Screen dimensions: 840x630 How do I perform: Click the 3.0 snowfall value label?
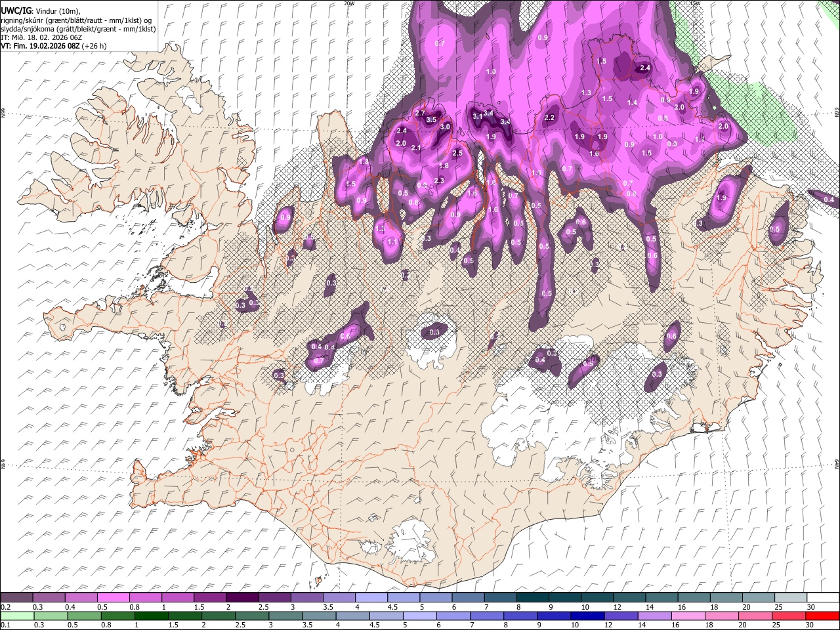click(x=445, y=127)
